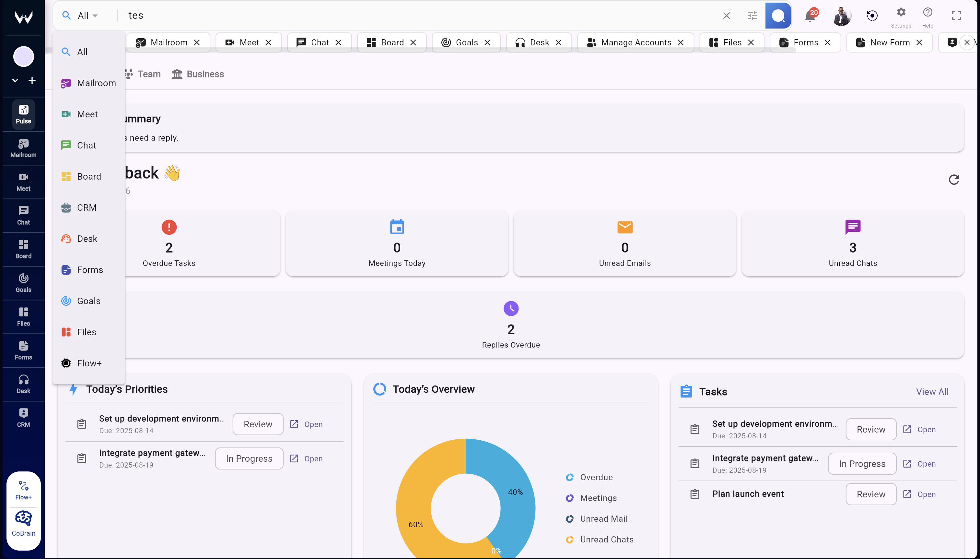Screen dimensions: 980x559
Task: Select CRM in the left sidebar
Action: [23, 417]
